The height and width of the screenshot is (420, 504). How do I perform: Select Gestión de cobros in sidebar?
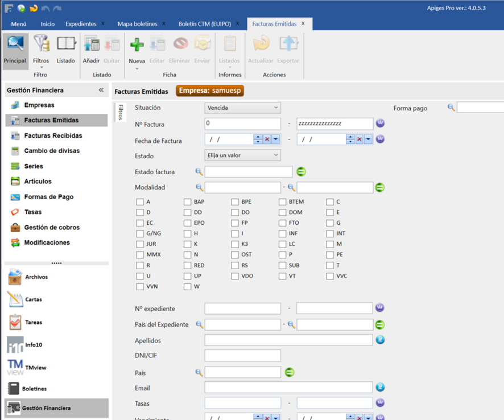(52, 227)
